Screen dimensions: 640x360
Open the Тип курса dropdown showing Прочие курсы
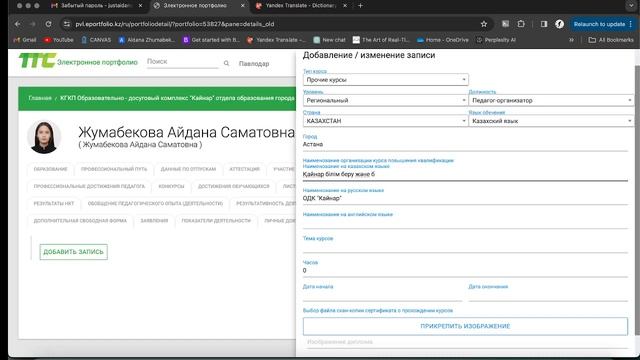(386, 80)
